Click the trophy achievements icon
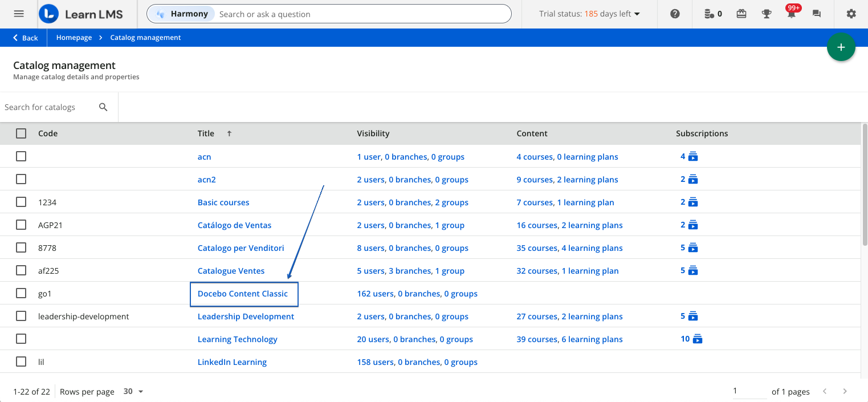The width and height of the screenshot is (868, 402). click(x=766, y=13)
